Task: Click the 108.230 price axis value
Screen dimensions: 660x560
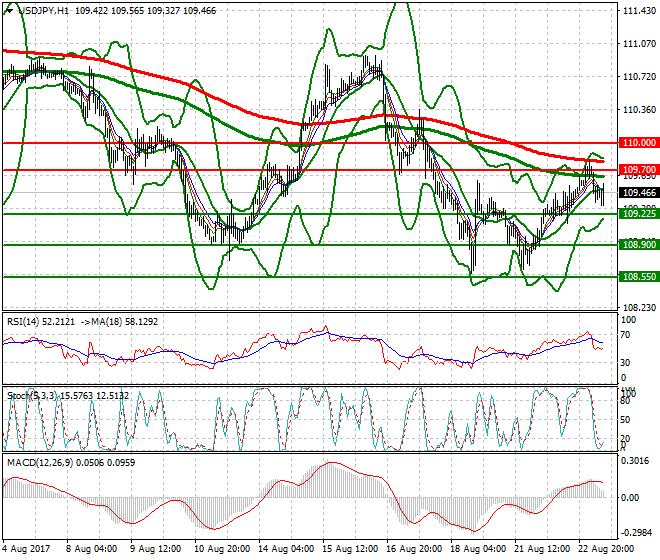Action: click(632, 308)
